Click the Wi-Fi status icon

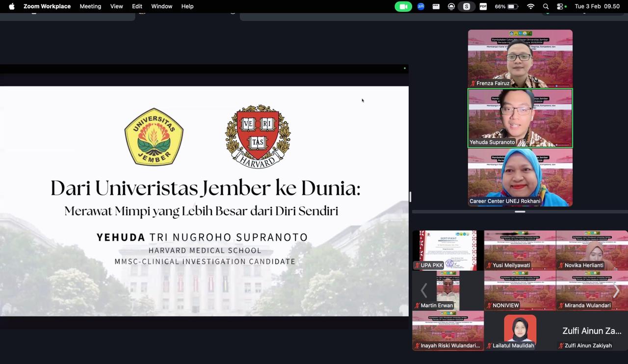pos(530,6)
